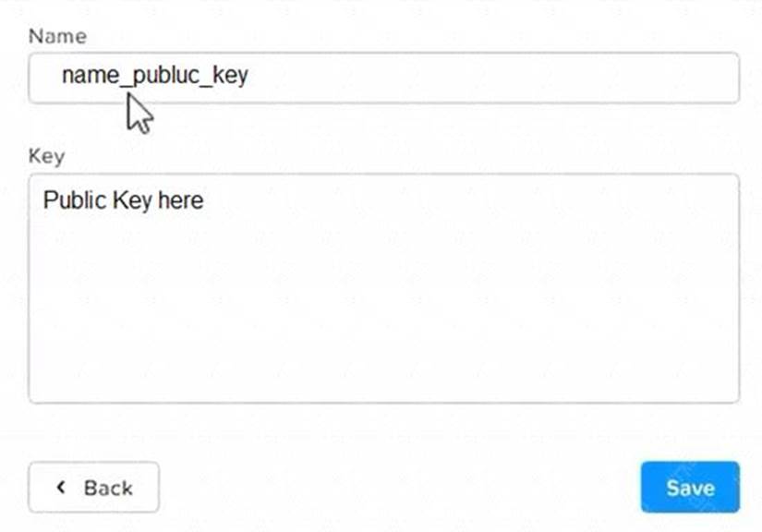Click the word 'here' in Key area
The image size is (762, 532).
click(x=180, y=199)
